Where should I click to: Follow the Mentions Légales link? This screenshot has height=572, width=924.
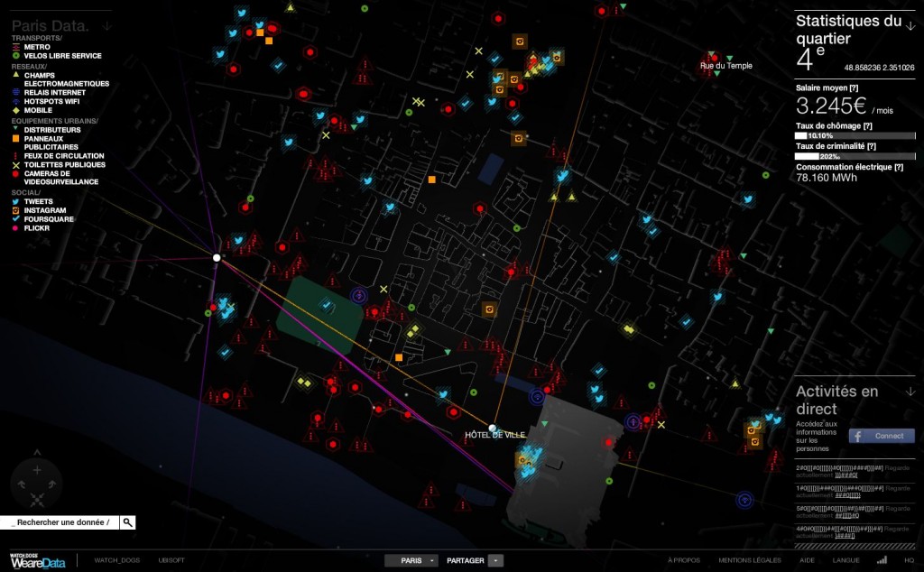pos(749,560)
